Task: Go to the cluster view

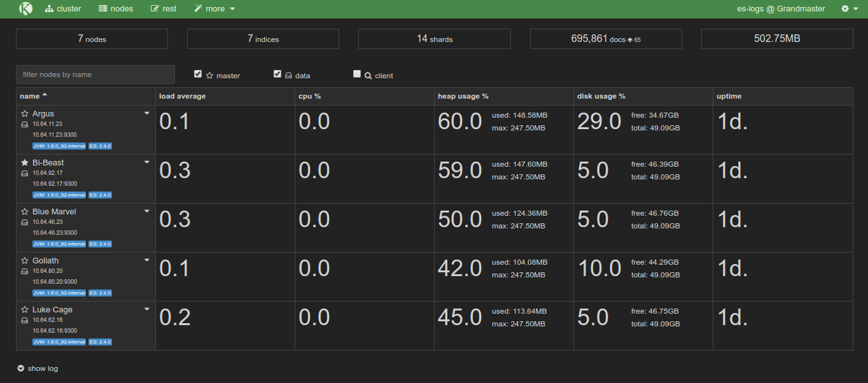Action: 63,9
